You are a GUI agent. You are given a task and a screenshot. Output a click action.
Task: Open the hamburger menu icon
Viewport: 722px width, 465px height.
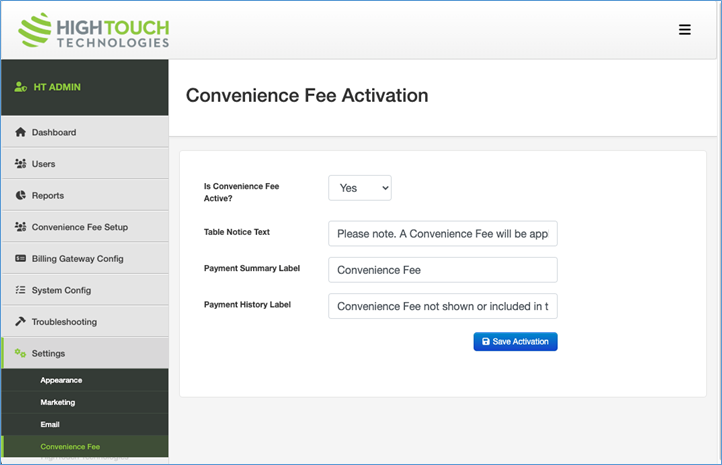(685, 30)
